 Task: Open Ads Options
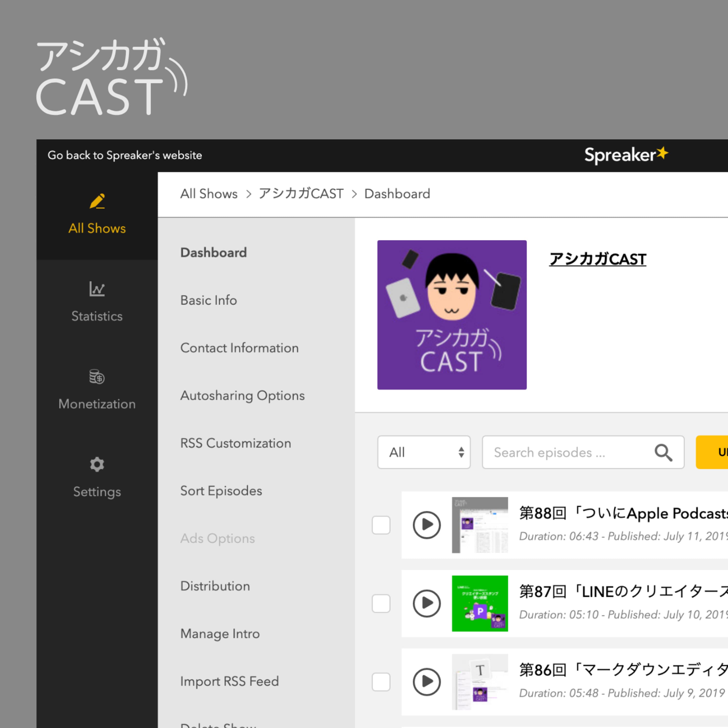(218, 538)
